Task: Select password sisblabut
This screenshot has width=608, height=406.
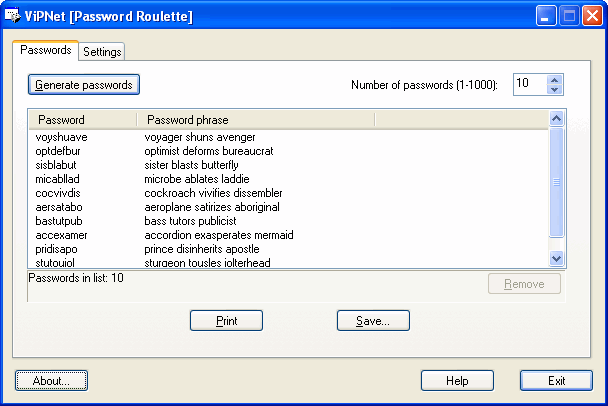Action: [x=56, y=165]
